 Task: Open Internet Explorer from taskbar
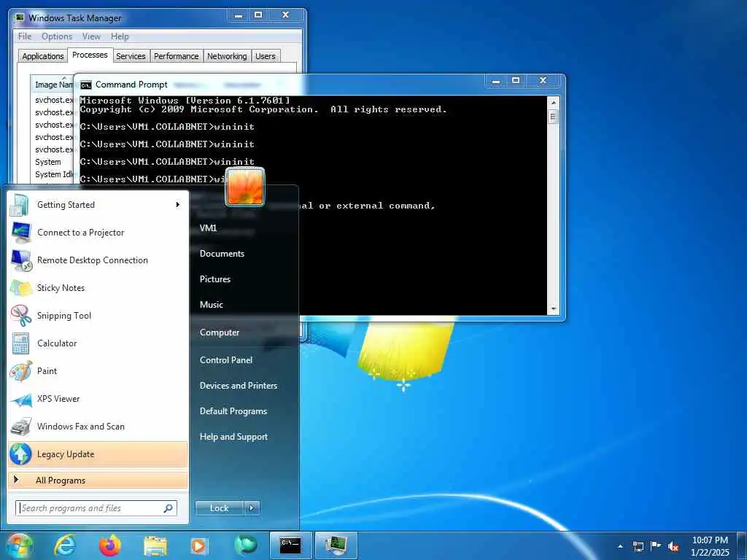65,545
